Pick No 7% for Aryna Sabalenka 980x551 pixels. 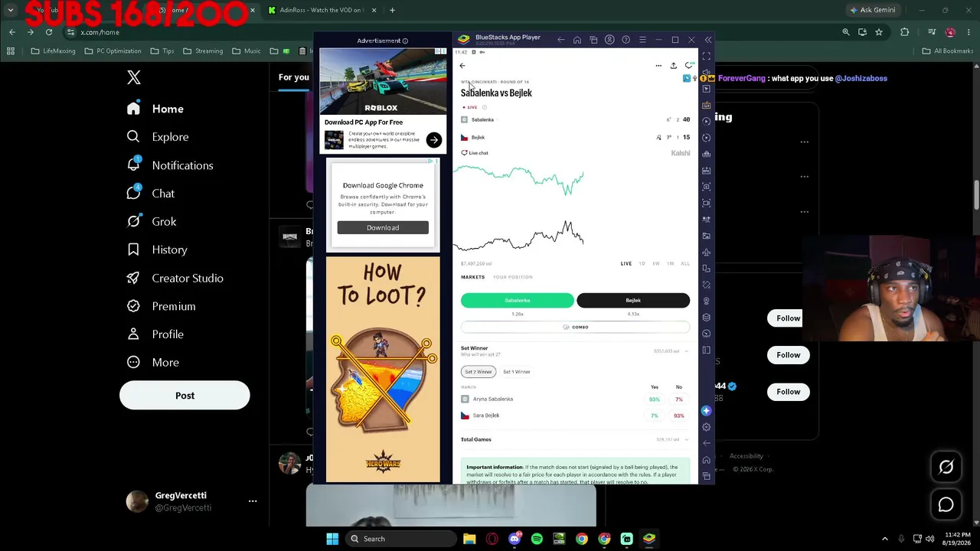pyautogui.click(x=679, y=399)
